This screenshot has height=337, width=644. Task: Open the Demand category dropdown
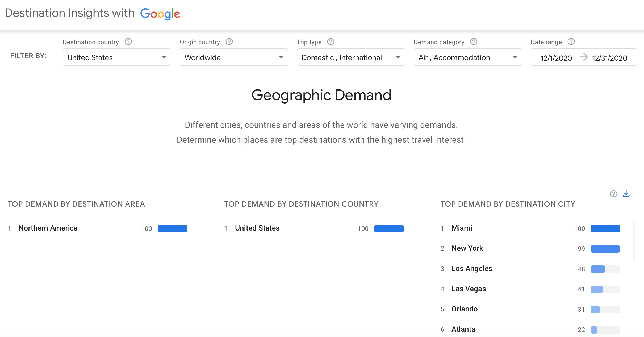pyautogui.click(x=468, y=57)
